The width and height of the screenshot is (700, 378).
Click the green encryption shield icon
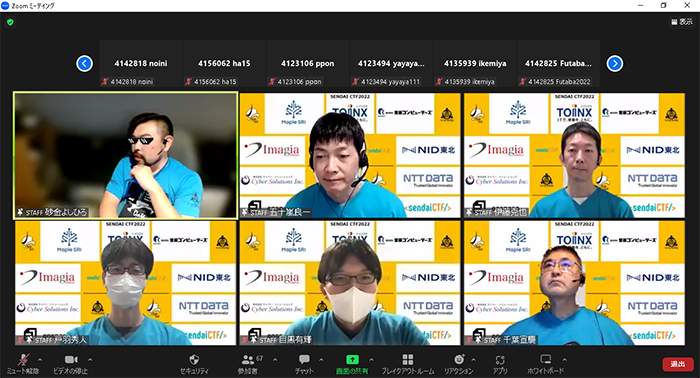[10, 22]
